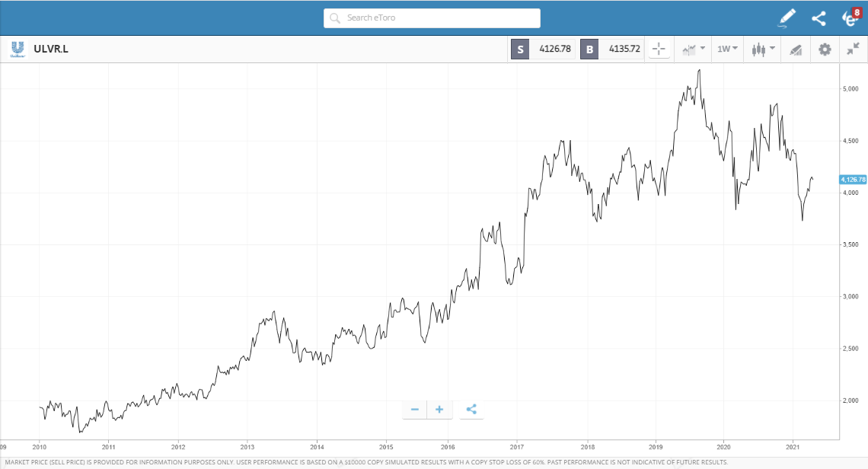Open the compare instruments dropdown
This screenshot has width=868, height=469.
point(693,49)
